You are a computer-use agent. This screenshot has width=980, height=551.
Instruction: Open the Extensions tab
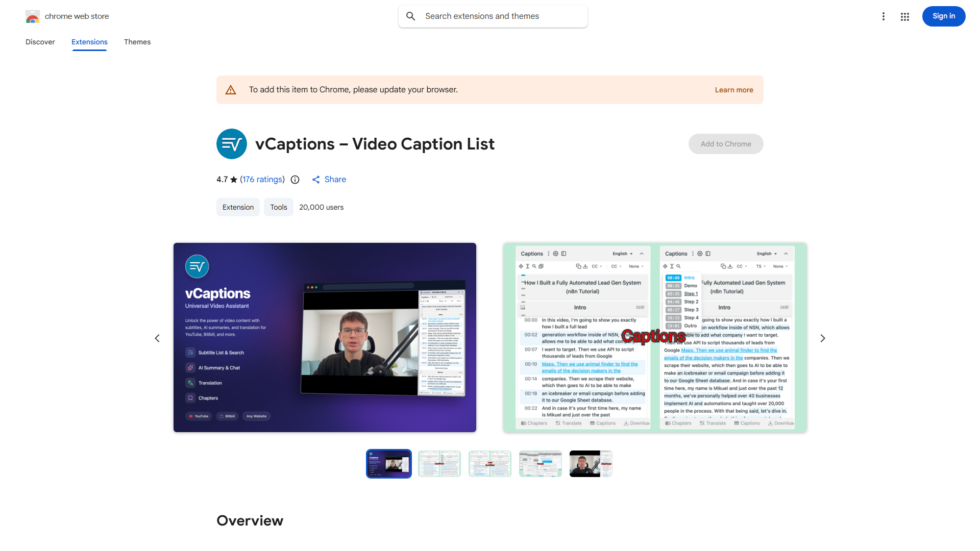[x=89, y=42]
